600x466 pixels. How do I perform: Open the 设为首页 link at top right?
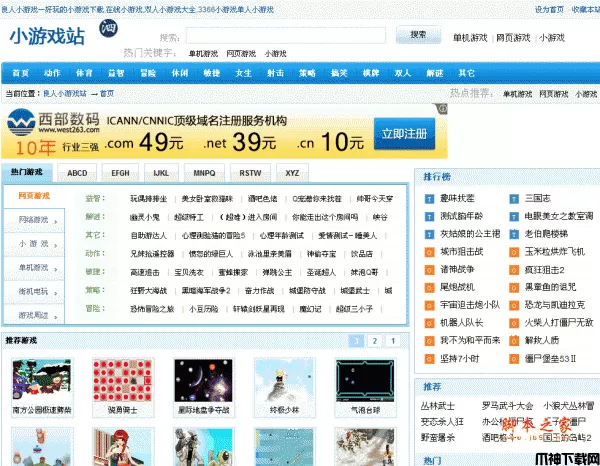click(x=549, y=8)
